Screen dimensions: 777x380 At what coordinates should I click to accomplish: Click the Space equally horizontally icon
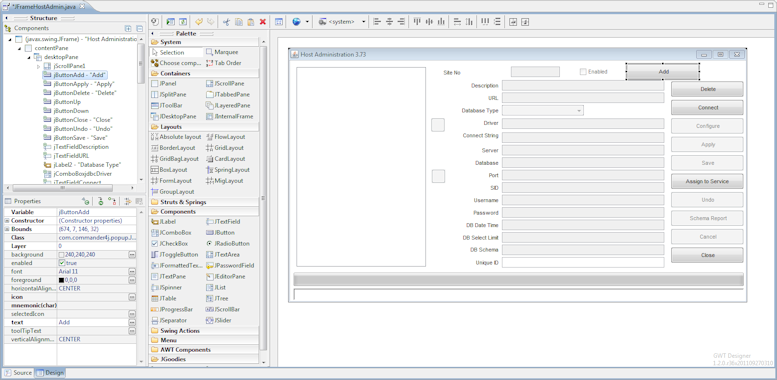coord(485,22)
